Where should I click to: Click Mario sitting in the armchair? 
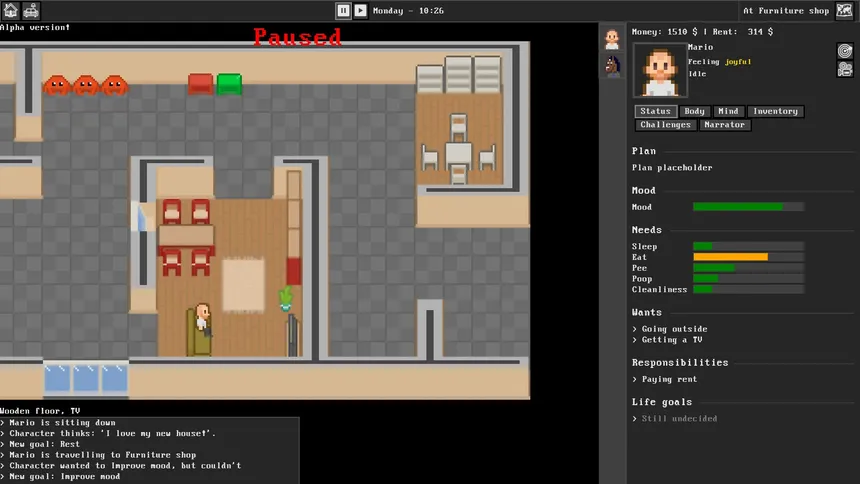[203, 320]
